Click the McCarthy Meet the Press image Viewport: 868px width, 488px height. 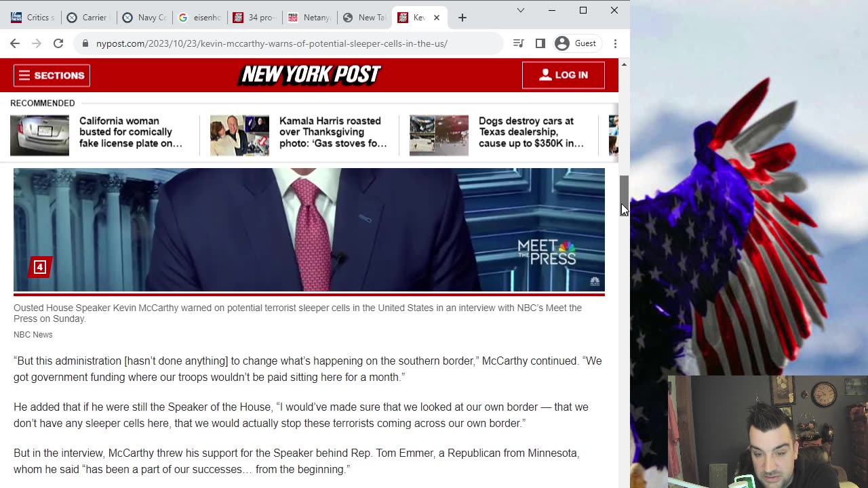pyautogui.click(x=309, y=230)
